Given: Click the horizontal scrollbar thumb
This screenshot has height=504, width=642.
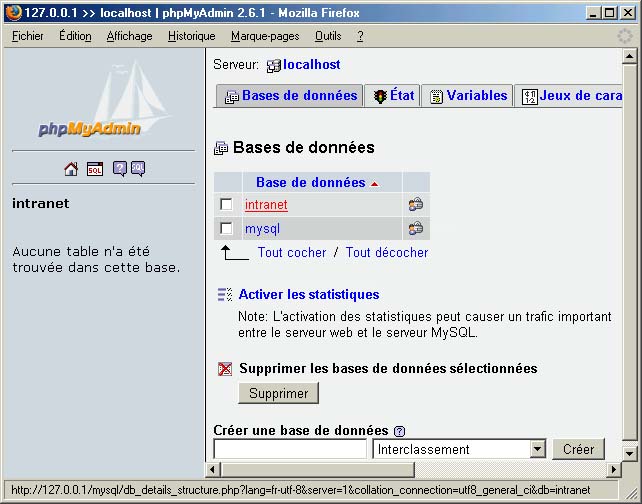Looking at the screenshot, I should pos(318,469).
